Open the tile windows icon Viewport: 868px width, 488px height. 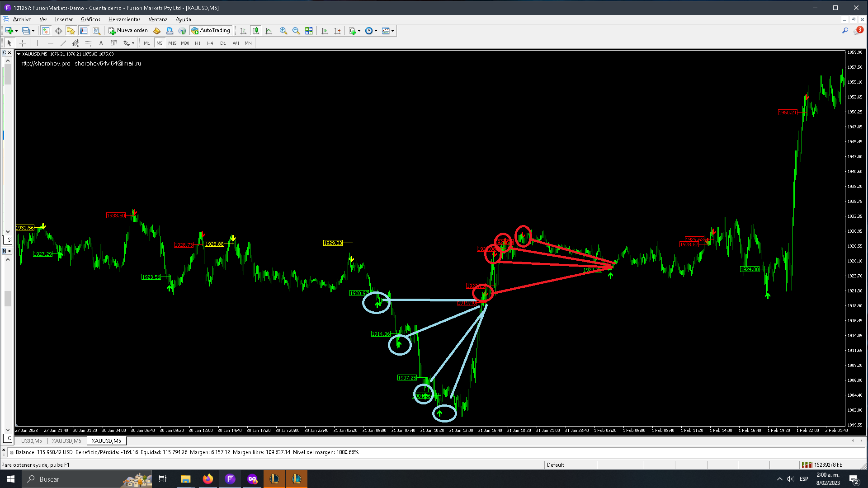pyautogui.click(x=309, y=31)
